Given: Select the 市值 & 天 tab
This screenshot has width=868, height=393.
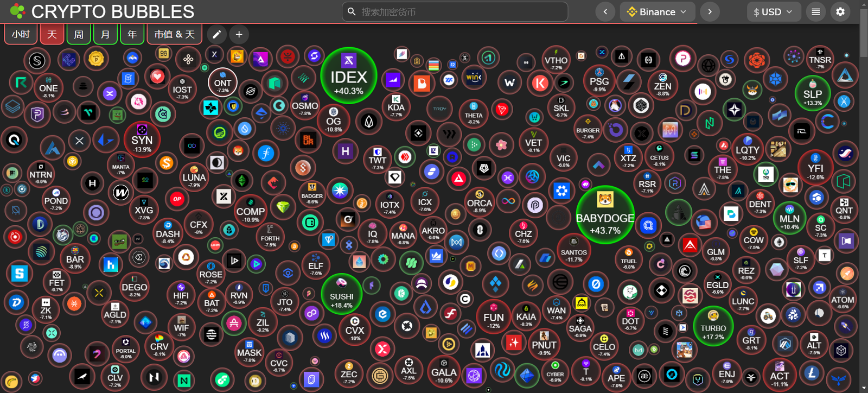Looking at the screenshot, I should (174, 34).
